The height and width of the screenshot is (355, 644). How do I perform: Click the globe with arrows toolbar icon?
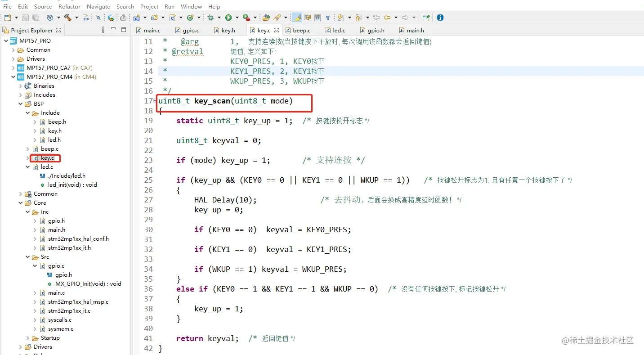(x=111, y=18)
